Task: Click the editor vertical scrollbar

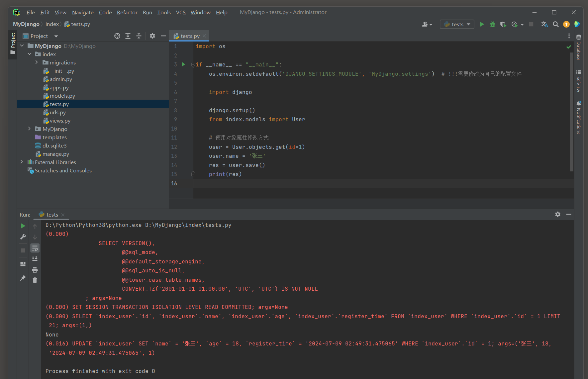Action: click(x=572, y=112)
